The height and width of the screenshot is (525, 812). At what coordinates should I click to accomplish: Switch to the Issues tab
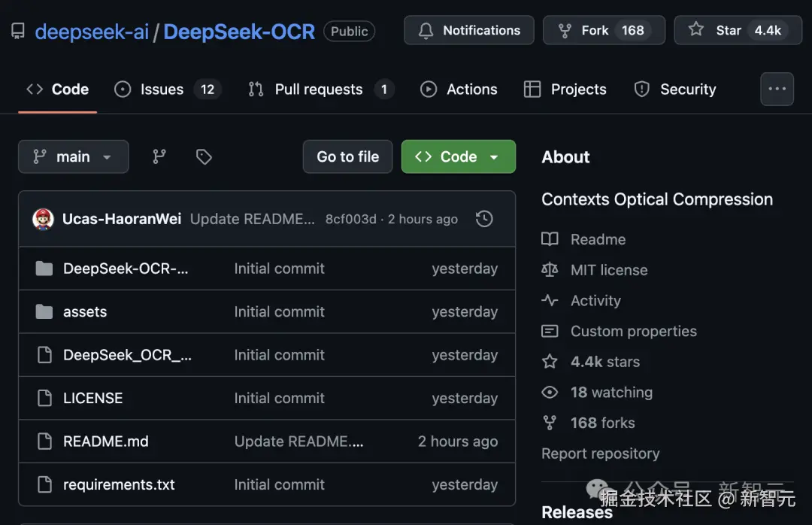point(162,90)
